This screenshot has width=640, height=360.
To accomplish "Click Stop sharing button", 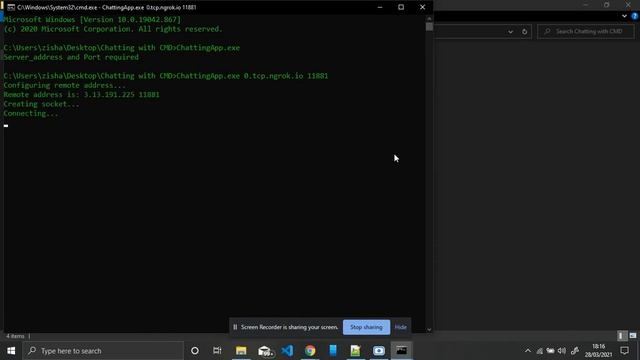I will tap(366, 327).
